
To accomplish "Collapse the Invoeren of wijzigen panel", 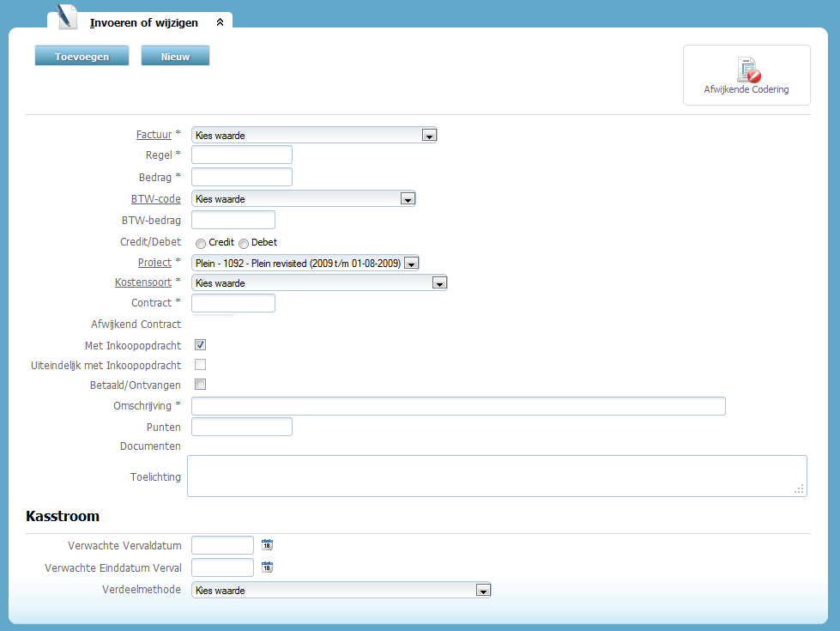I will (x=220, y=23).
